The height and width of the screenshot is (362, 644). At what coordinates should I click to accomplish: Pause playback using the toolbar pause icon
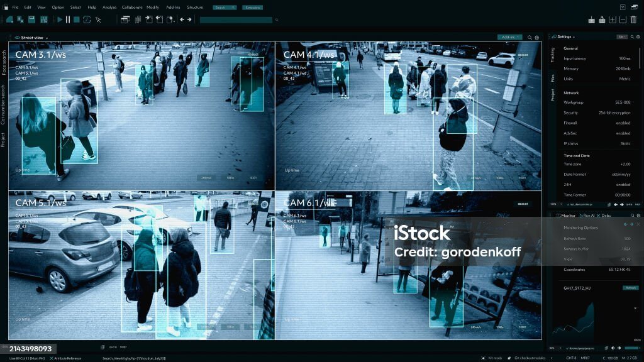coord(68,19)
